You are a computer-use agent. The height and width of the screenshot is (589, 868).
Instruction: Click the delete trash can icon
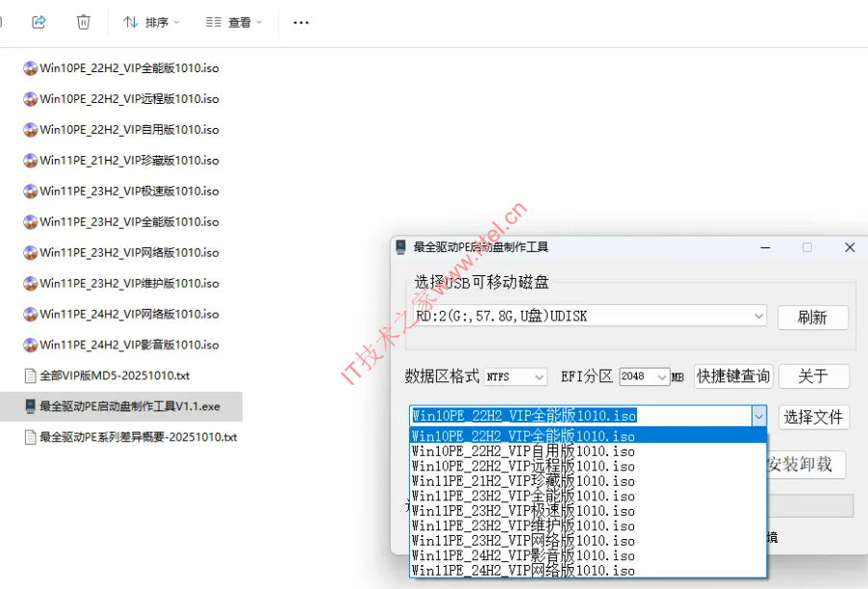[84, 21]
